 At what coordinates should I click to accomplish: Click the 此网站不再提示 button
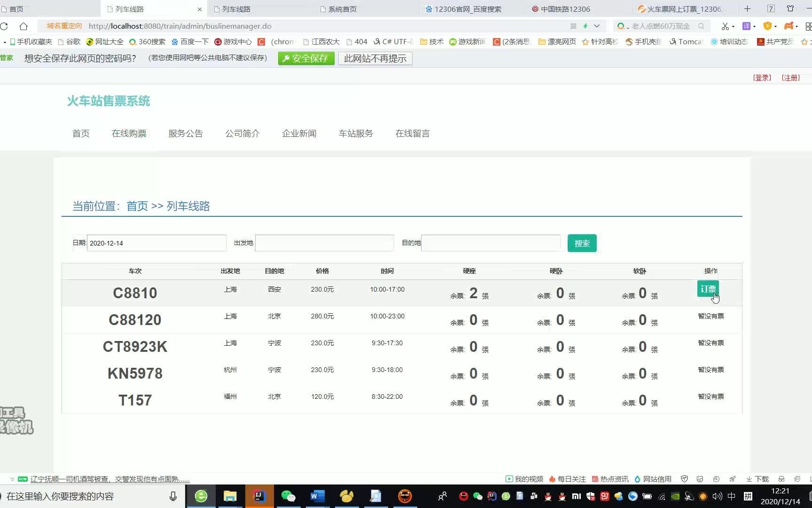[375, 58]
